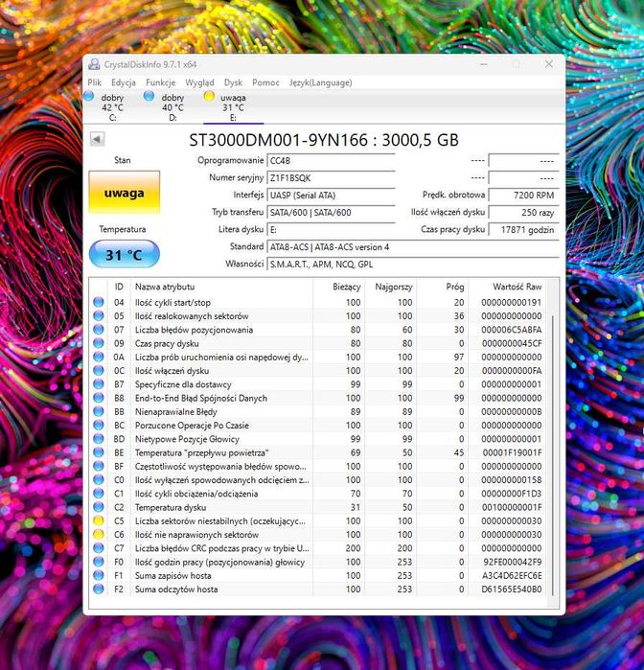The image size is (644, 670).
Task: Open the Plik menu
Action: tap(95, 82)
